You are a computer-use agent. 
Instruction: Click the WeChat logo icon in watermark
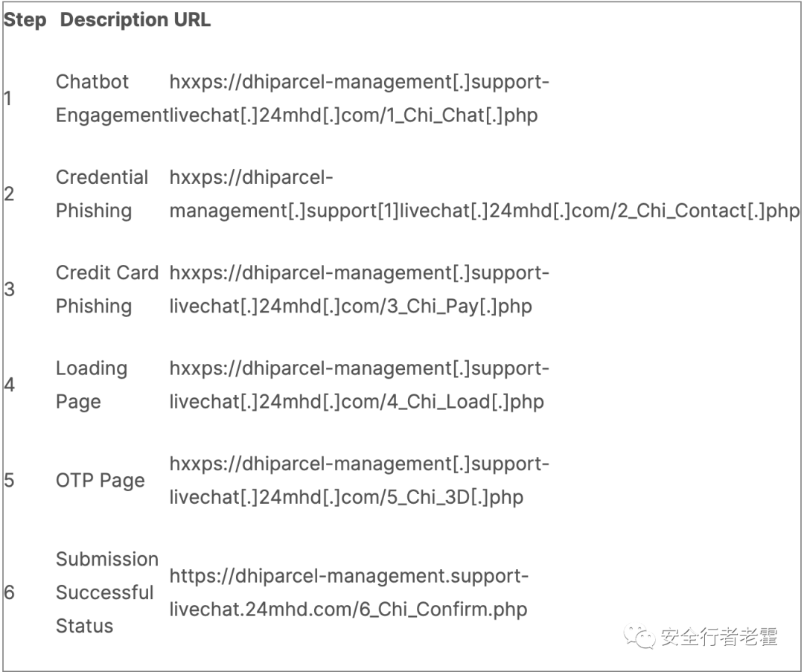(x=639, y=636)
